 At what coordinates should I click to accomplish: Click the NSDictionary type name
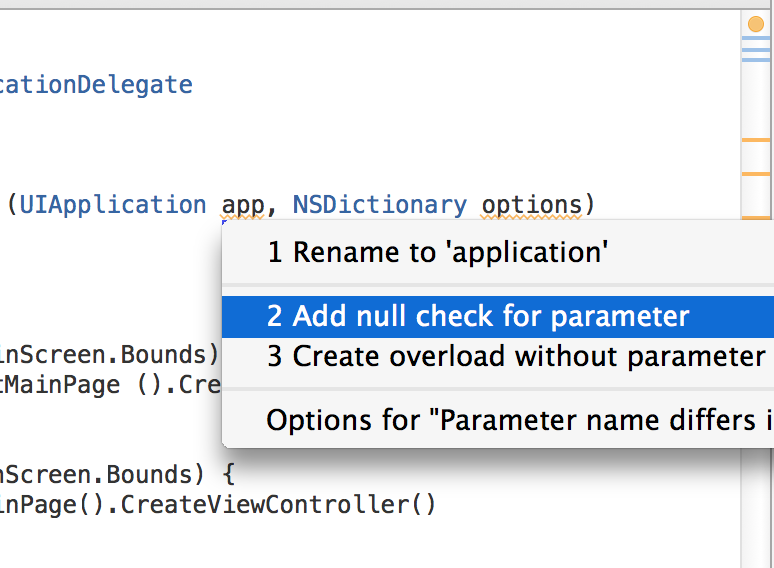pos(379,205)
